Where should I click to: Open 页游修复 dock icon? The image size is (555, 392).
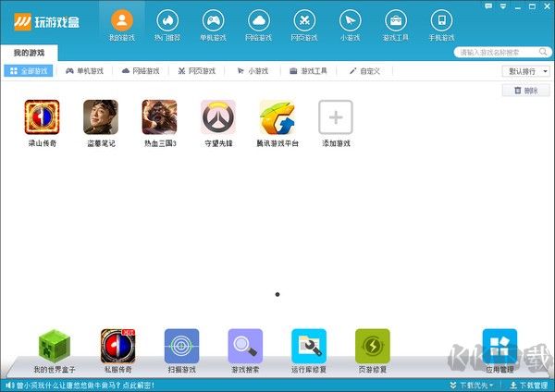point(373,346)
